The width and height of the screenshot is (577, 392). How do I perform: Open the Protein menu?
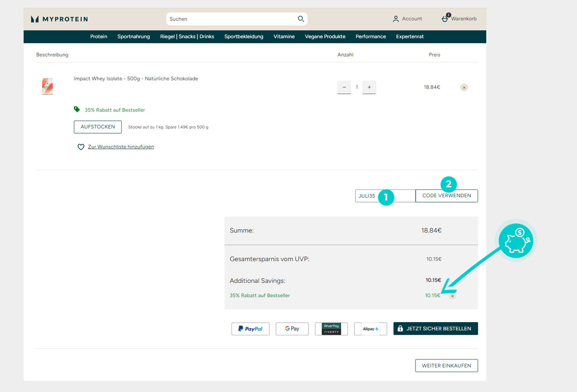coord(99,36)
